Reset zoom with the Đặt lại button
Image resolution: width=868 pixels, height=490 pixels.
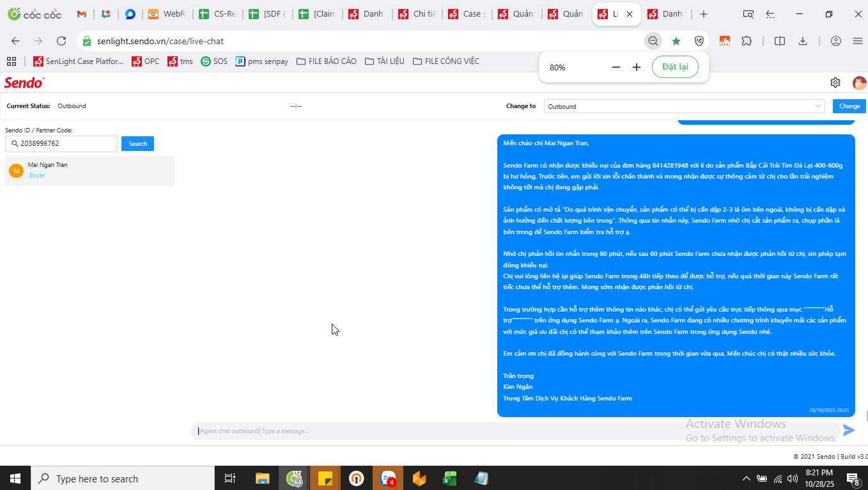pos(675,67)
